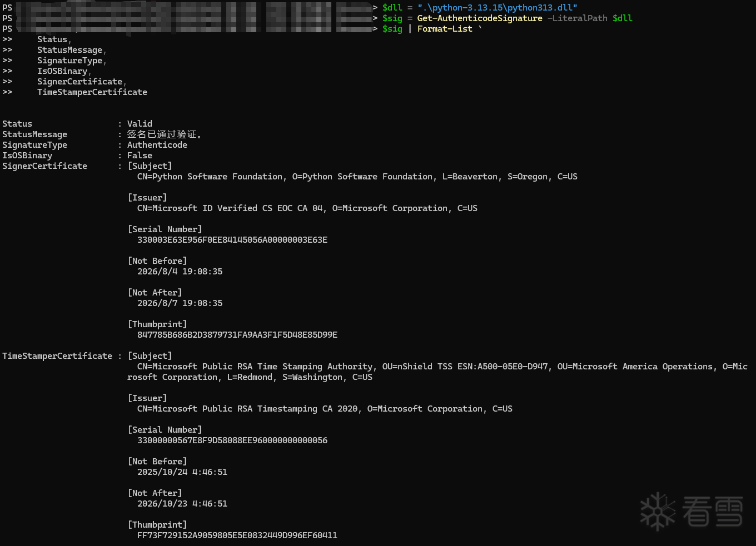Click the python313.dll path string in the first command
This screenshot has height=546, width=756.
498,8
